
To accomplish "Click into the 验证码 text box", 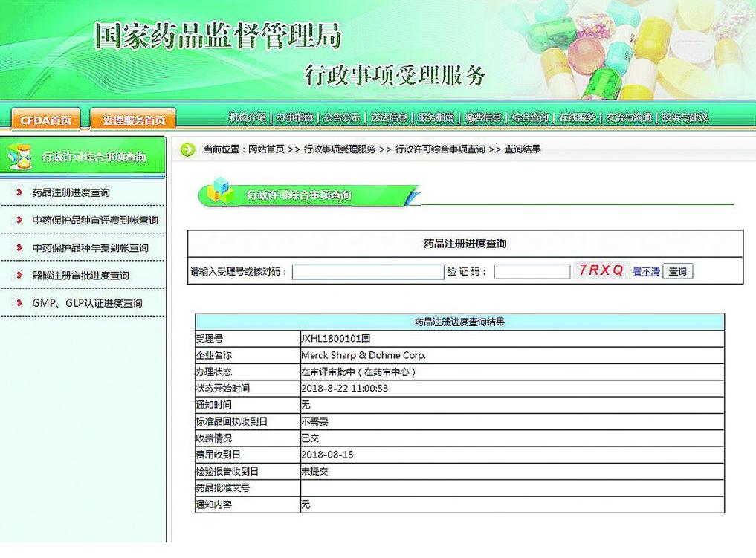I will tap(532, 272).
